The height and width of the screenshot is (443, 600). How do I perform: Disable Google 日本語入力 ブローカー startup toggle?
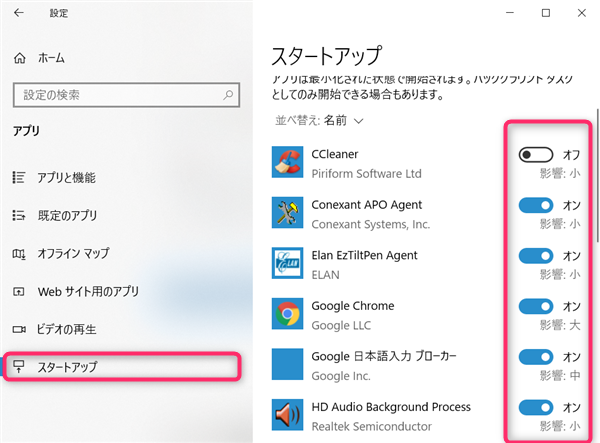[x=536, y=357]
